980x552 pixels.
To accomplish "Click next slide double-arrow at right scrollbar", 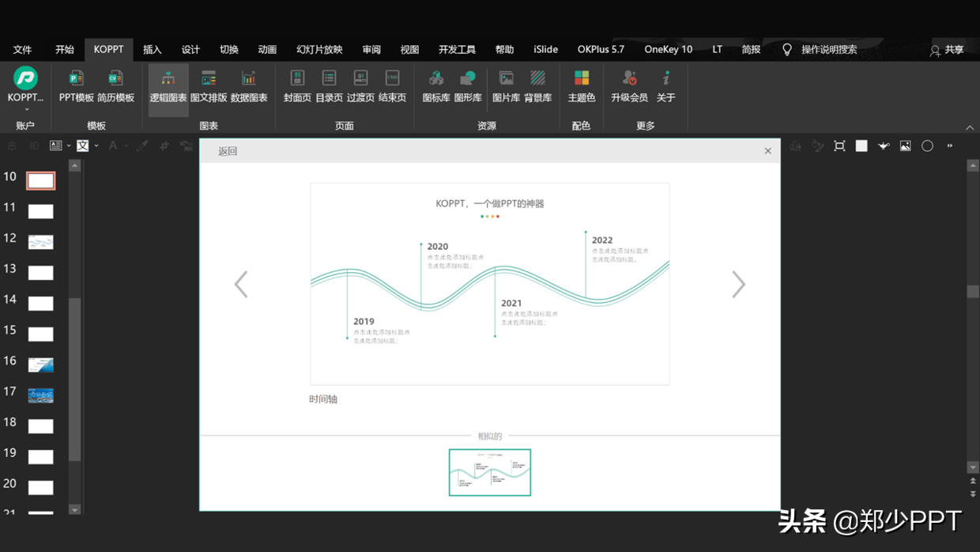I will pos(973,493).
